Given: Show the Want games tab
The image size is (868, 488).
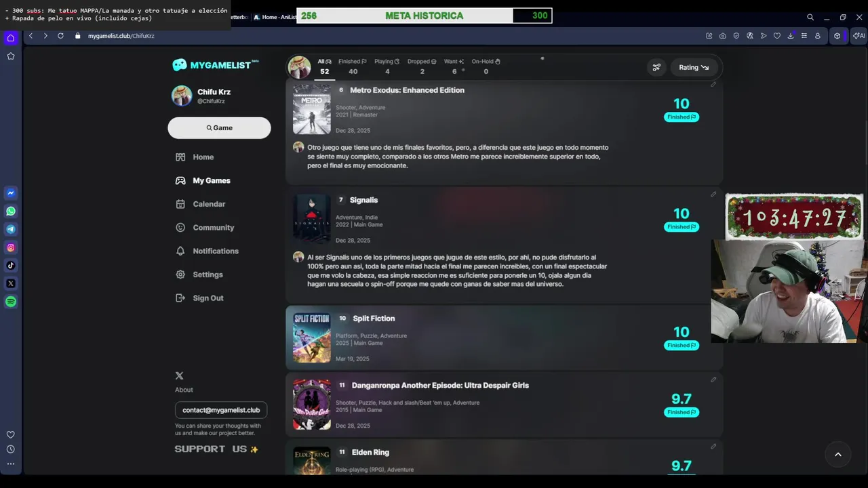Looking at the screenshot, I should pos(454,66).
